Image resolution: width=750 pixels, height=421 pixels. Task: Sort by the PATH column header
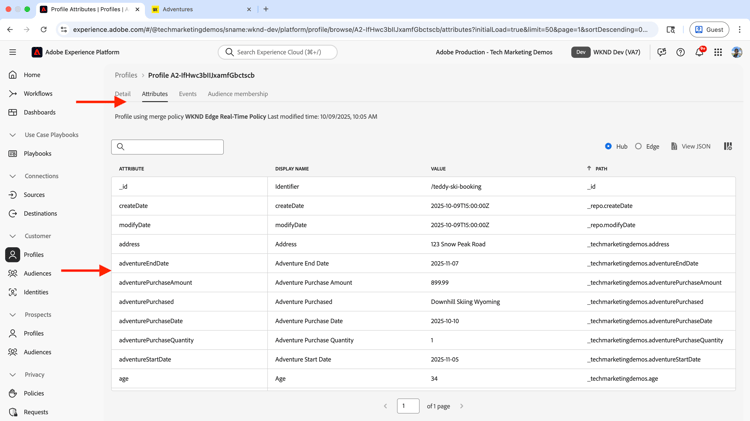tap(601, 168)
